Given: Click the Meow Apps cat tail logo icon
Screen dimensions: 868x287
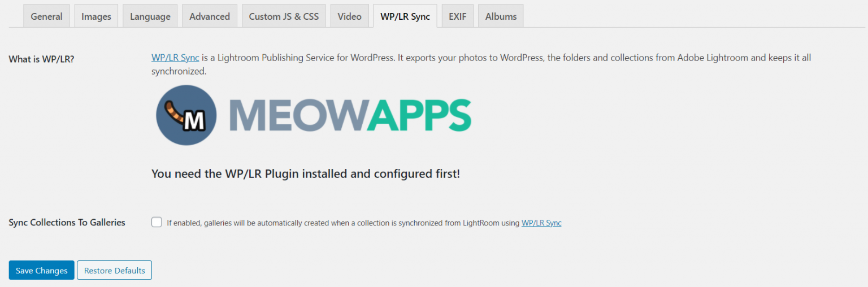Looking at the screenshot, I should (186, 115).
